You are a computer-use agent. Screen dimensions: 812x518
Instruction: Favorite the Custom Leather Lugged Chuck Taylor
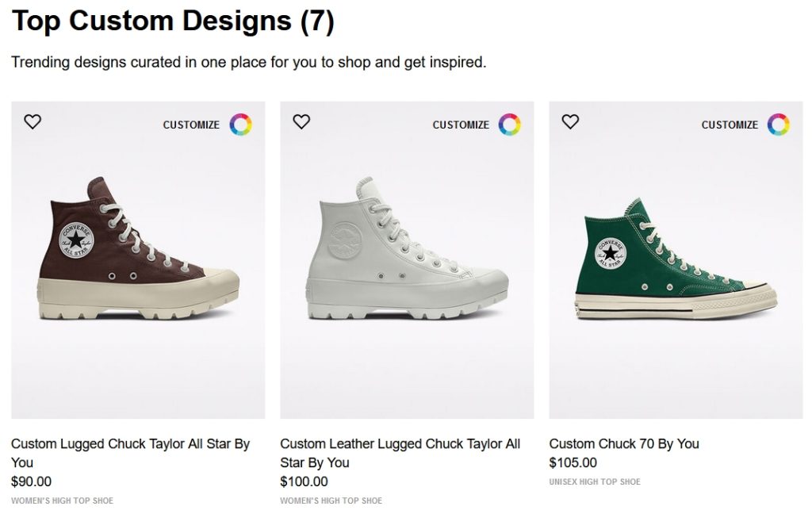tap(301, 121)
